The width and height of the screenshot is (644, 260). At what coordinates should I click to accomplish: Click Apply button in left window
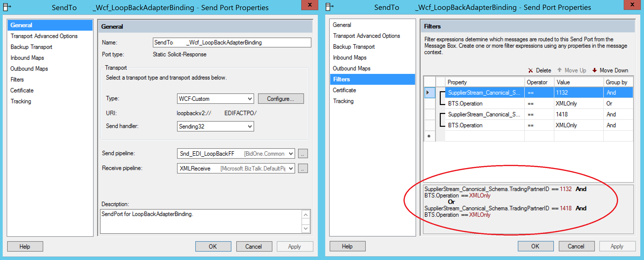295,246
